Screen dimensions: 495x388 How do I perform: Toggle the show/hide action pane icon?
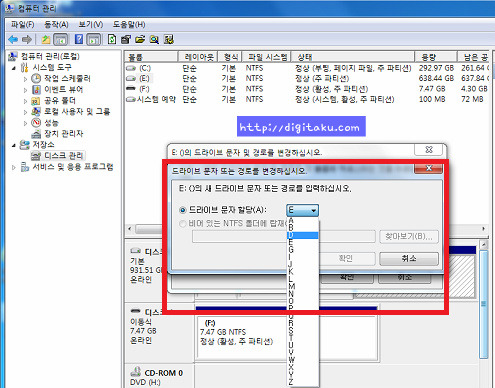tap(94, 40)
